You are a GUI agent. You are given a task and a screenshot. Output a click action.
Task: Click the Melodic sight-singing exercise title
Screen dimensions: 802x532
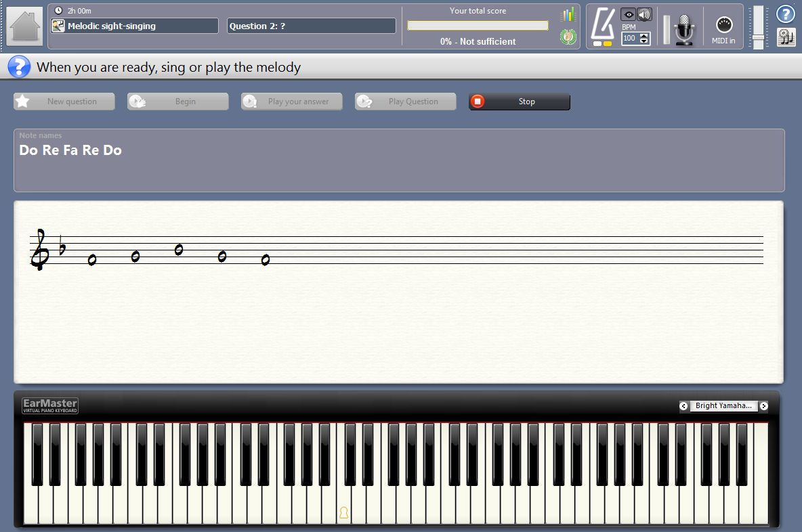[x=112, y=26]
